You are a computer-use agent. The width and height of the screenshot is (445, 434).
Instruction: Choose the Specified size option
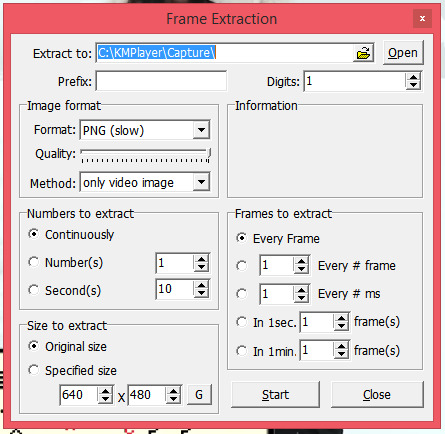(x=34, y=370)
